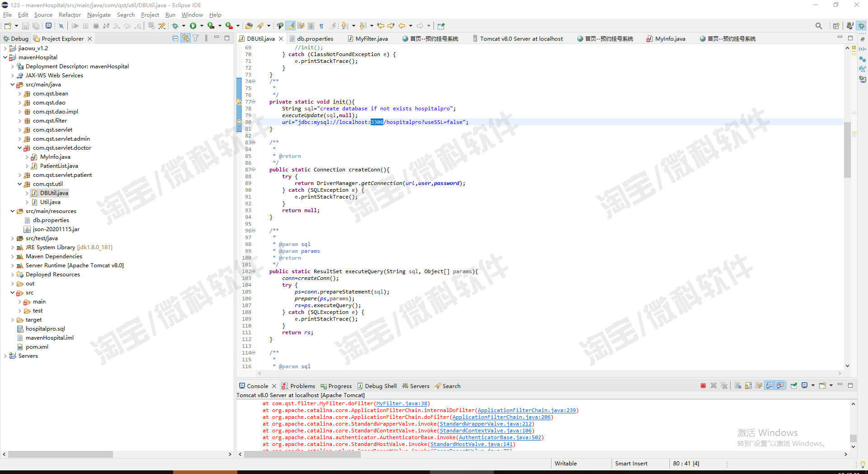The height and width of the screenshot is (474, 868).
Task: Expand the Maven Dependencies node
Action: 12,256
